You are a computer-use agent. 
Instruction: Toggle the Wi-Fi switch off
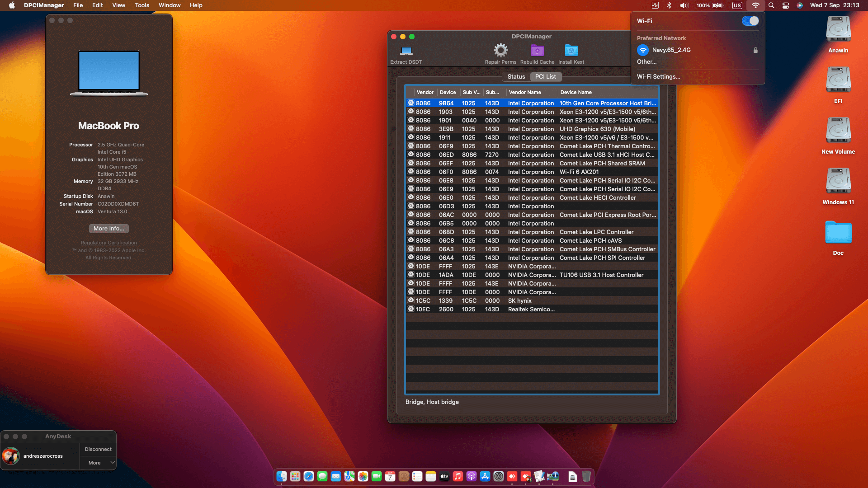[750, 21]
